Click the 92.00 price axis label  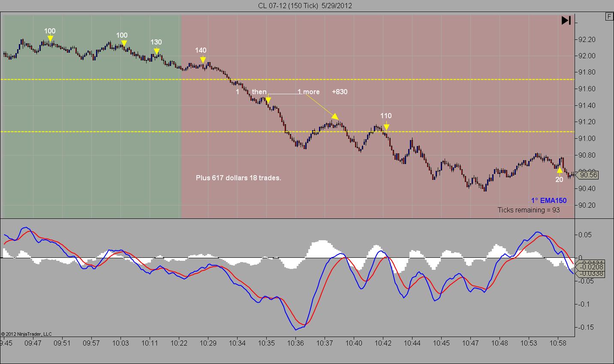tap(587, 56)
